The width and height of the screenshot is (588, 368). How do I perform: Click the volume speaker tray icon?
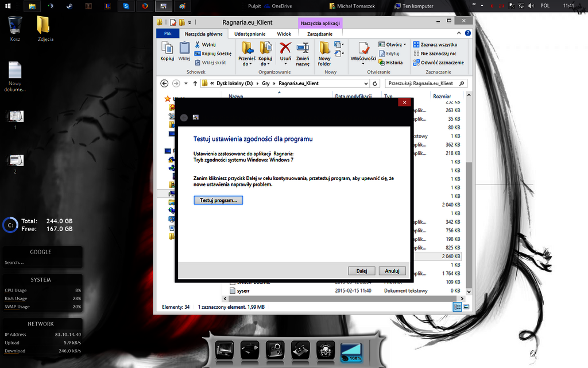coord(531,6)
